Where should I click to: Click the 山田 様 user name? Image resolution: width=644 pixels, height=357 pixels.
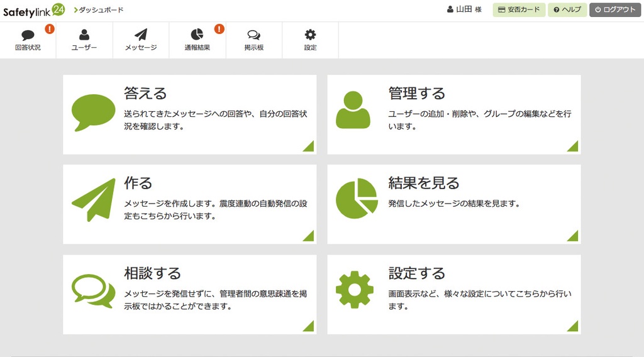point(469,9)
